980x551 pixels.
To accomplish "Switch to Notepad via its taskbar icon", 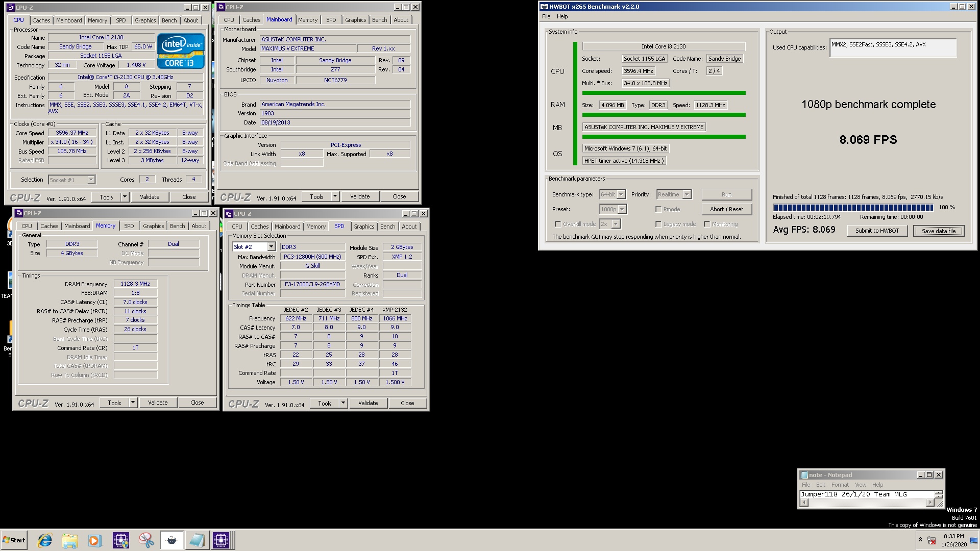I will coord(197,540).
